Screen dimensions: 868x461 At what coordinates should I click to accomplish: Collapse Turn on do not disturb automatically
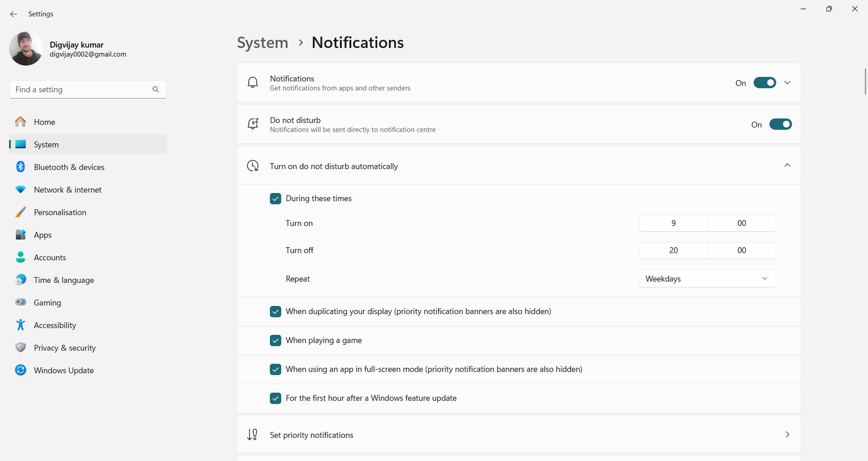click(x=788, y=166)
